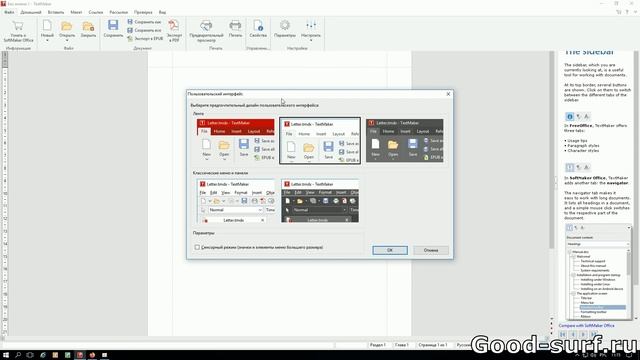Open Параметры (Options) gear icon
Screen dimensions: 640x360
(x=285, y=26)
